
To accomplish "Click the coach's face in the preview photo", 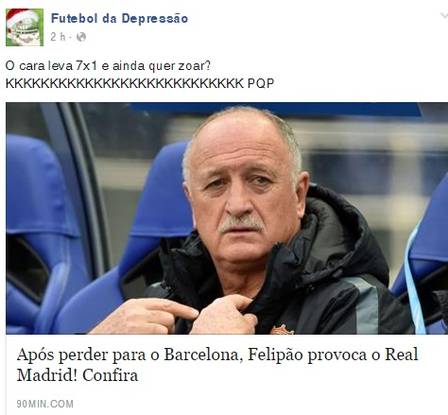I will pyautogui.click(x=242, y=190).
